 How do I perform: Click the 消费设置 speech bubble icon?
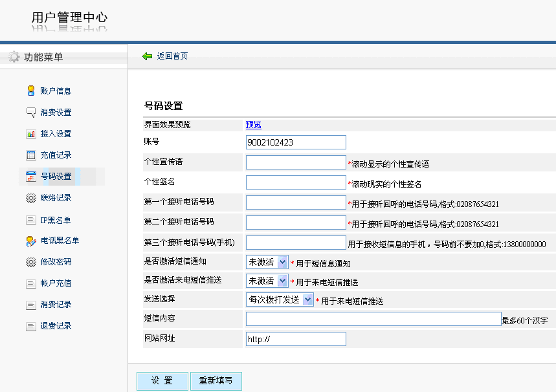point(30,113)
